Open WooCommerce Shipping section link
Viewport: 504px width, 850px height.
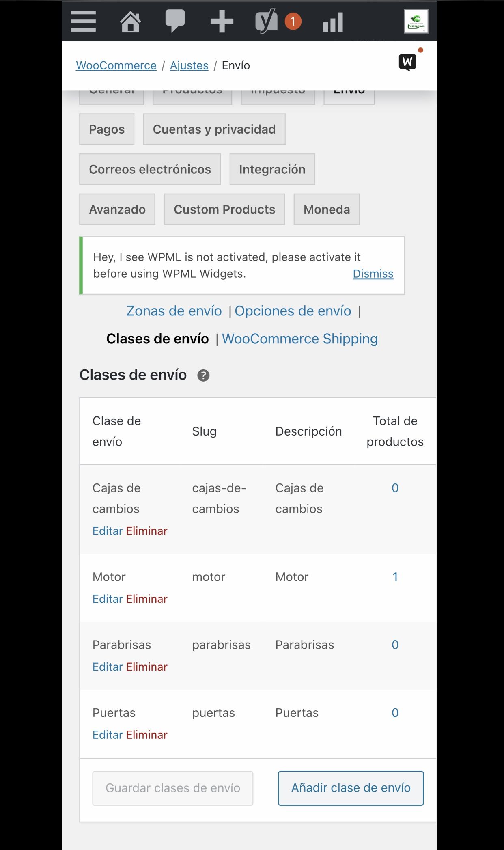(300, 339)
